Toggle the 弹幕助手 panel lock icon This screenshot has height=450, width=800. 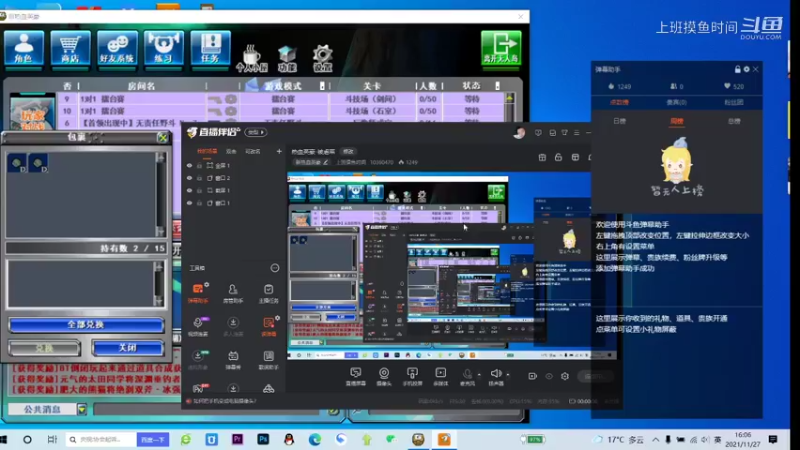click(737, 69)
